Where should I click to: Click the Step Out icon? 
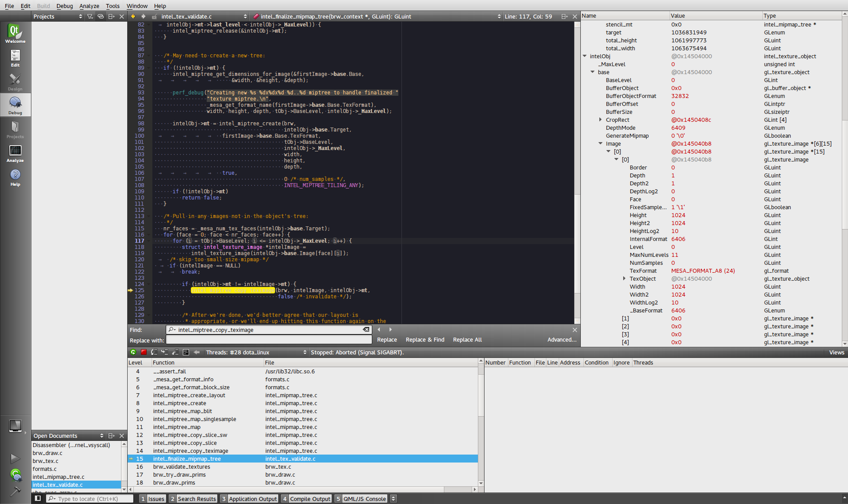(x=175, y=352)
